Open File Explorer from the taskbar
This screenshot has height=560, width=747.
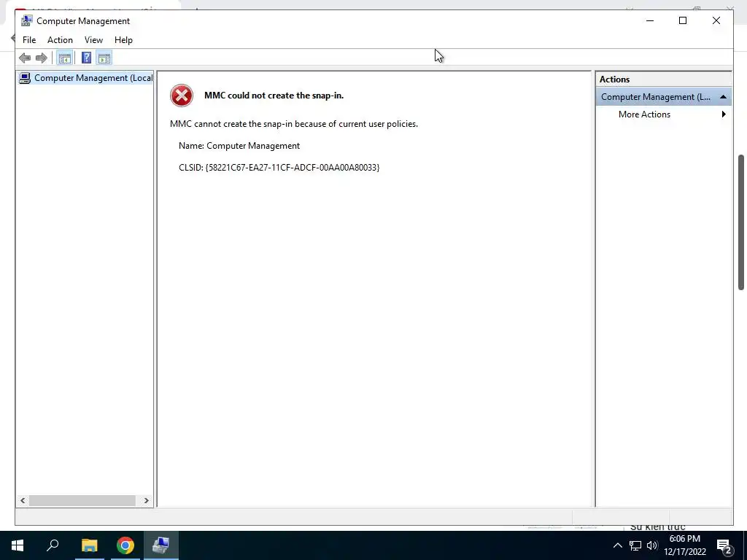pyautogui.click(x=89, y=545)
